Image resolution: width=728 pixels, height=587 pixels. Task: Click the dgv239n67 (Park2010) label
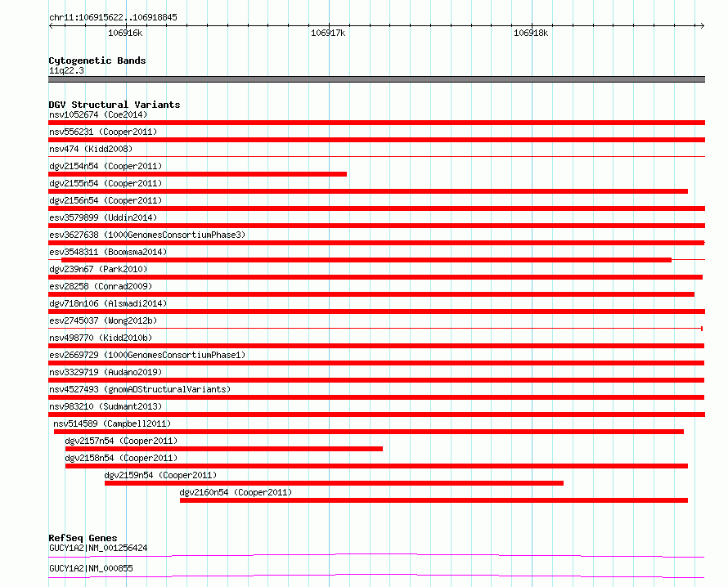pyautogui.click(x=98, y=269)
